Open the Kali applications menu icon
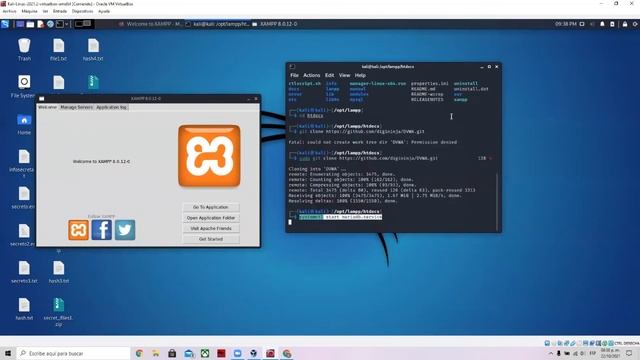Image resolution: width=640 pixels, height=360 pixels. pos(5,24)
